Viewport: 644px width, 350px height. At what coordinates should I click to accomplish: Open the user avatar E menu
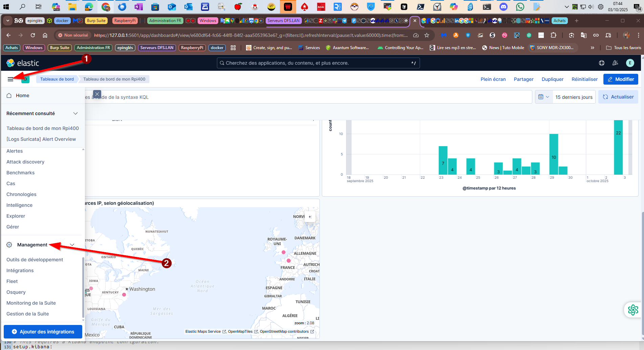pos(630,63)
